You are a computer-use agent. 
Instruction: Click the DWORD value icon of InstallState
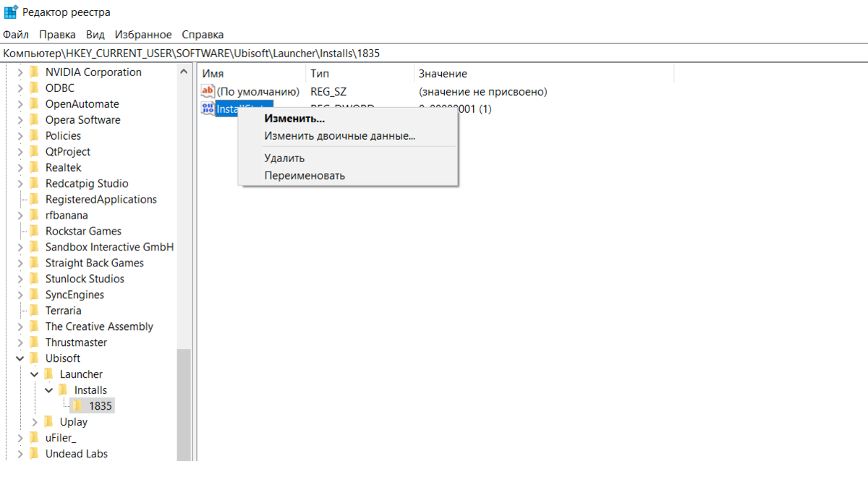click(208, 108)
